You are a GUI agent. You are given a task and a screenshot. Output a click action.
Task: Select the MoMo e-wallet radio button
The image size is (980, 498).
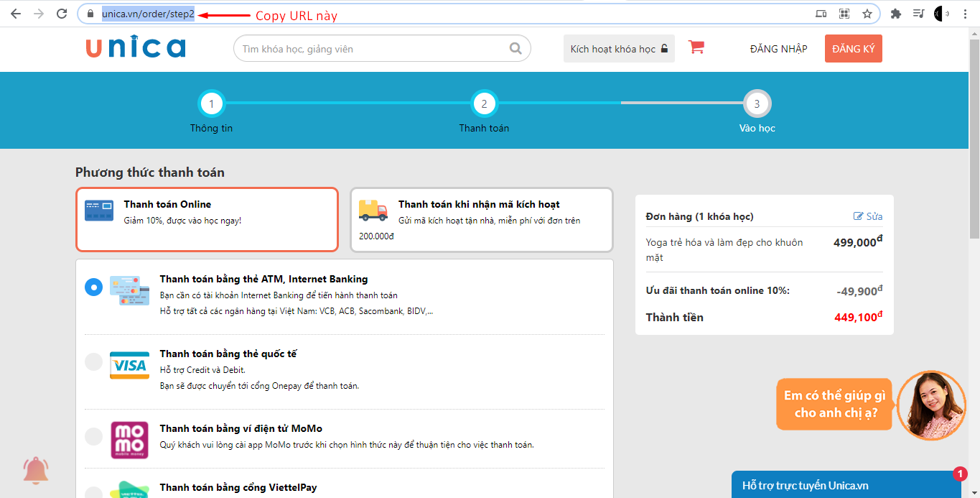coord(93,436)
